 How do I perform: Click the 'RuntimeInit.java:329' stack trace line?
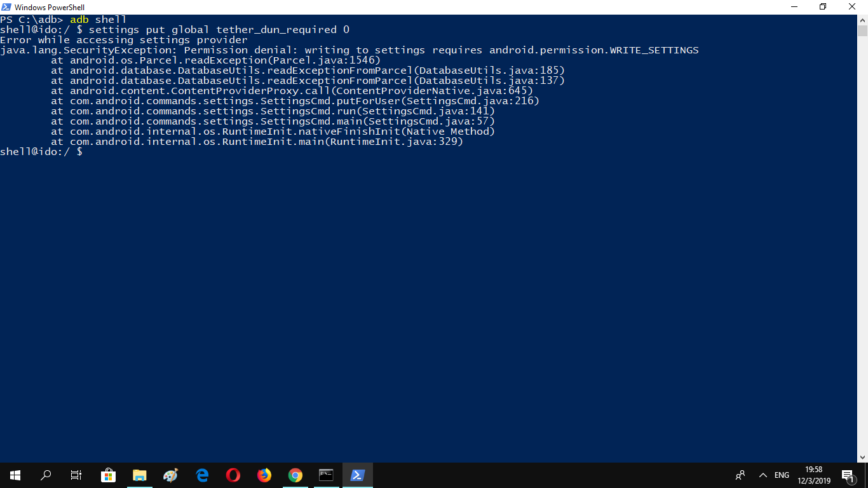[257, 142]
